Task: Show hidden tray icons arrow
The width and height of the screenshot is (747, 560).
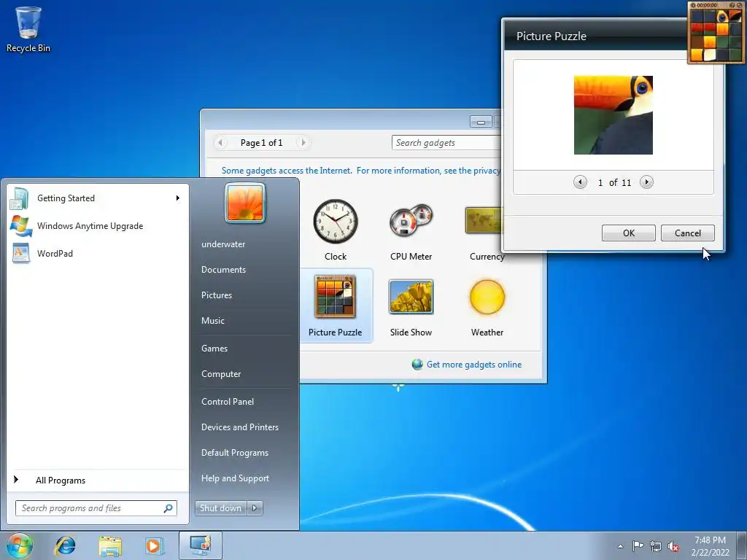Action: pos(620,546)
